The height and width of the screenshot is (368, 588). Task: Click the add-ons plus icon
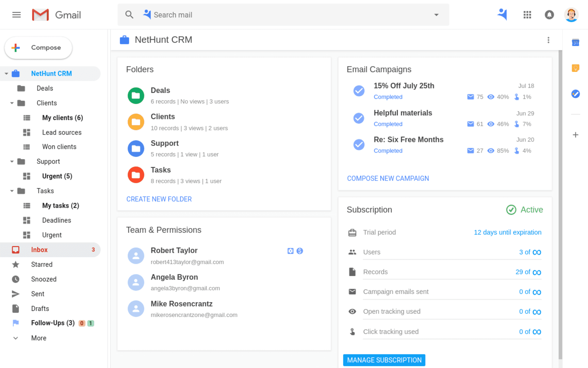pyautogui.click(x=575, y=135)
